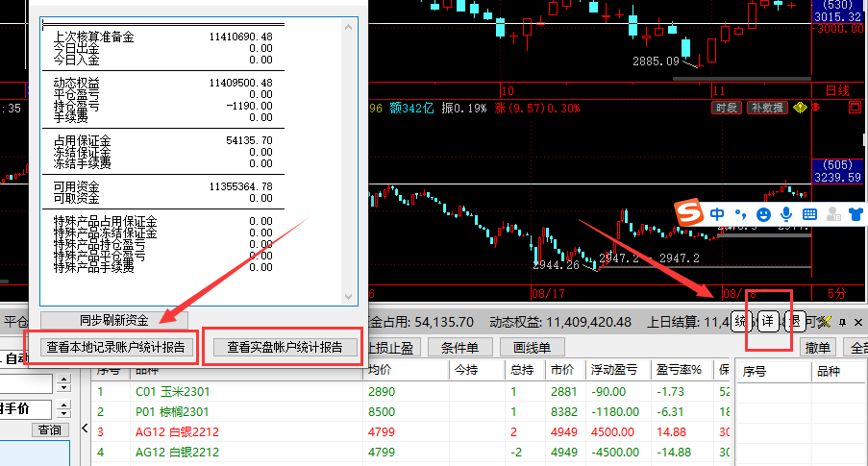Collapse order panel with < arrow
The width and height of the screenshot is (868, 466).
tap(85, 428)
